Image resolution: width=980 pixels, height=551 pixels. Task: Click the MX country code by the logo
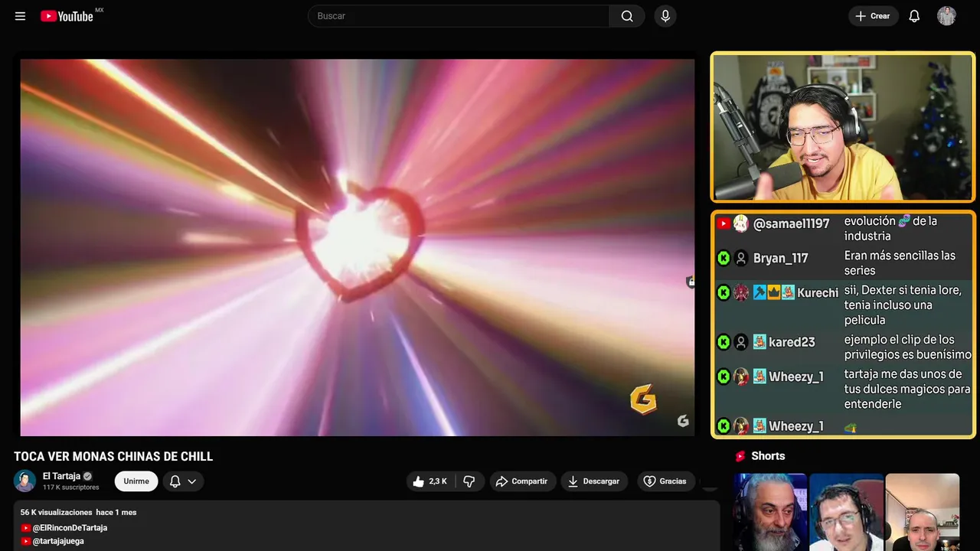point(100,10)
